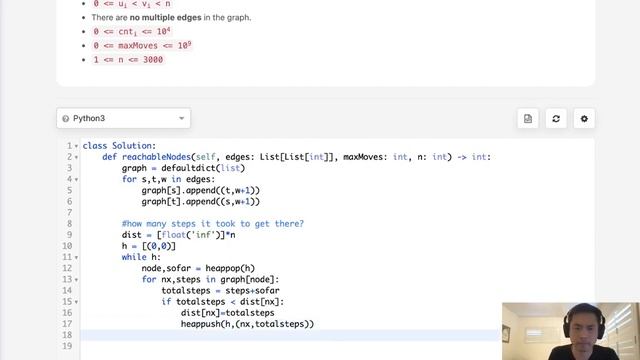
Task: Collapse the fold arrow on line 13
Action: click(76, 280)
